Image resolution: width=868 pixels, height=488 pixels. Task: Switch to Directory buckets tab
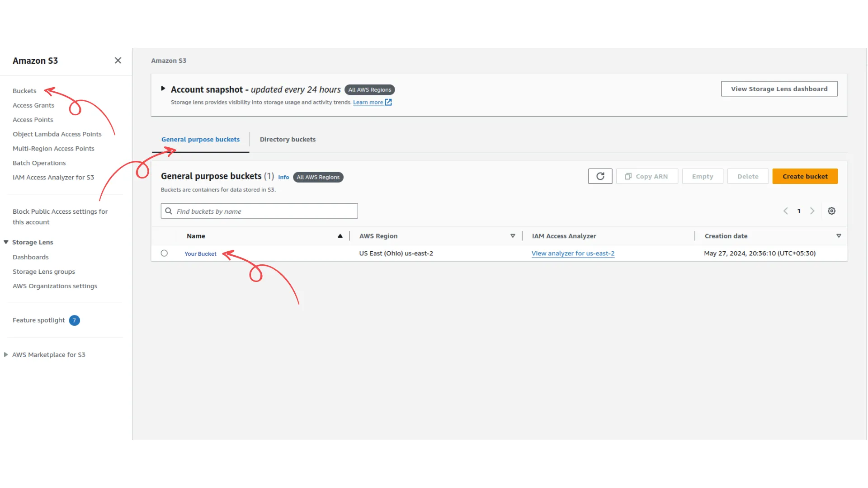[x=288, y=140]
